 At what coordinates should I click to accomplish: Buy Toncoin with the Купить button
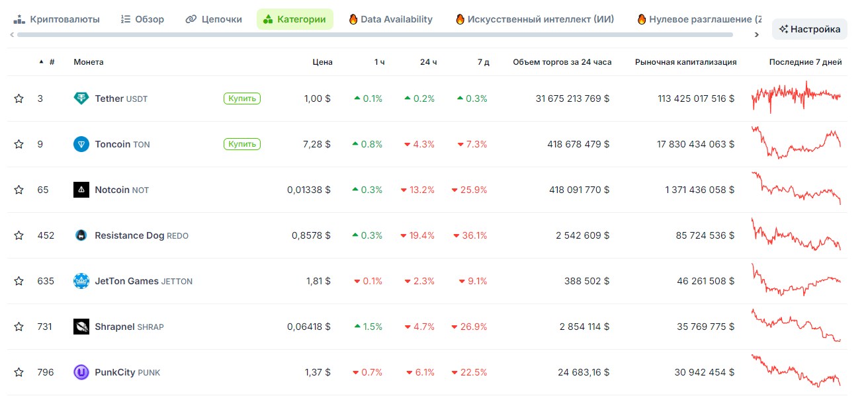tap(242, 144)
